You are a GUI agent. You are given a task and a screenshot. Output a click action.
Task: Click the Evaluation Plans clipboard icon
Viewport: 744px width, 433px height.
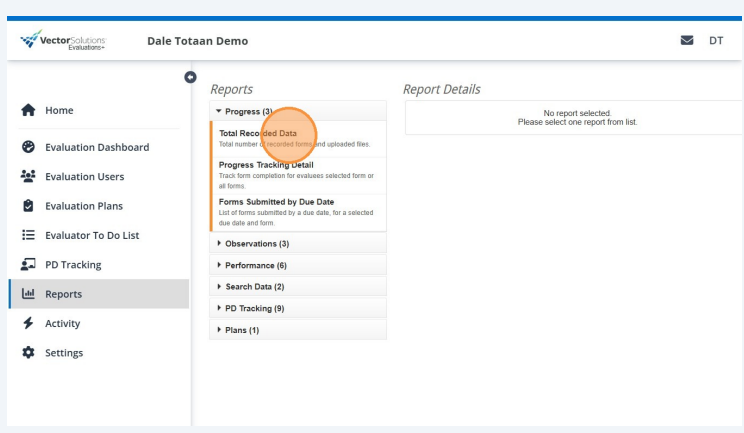pyautogui.click(x=28, y=206)
